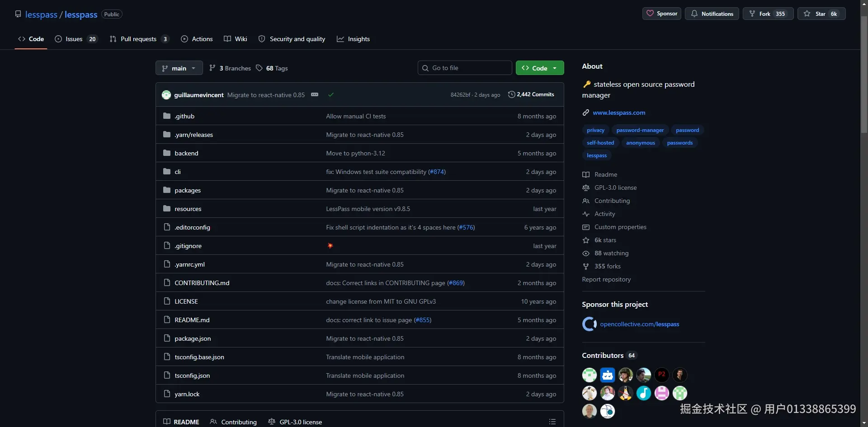The height and width of the screenshot is (427, 868).
Task: Open the Actions tab
Action: (x=197, y=39)
